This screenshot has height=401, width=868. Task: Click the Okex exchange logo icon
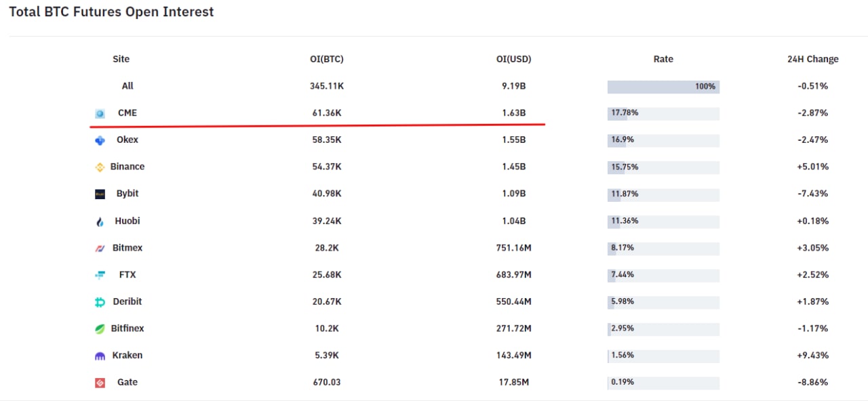100,140
